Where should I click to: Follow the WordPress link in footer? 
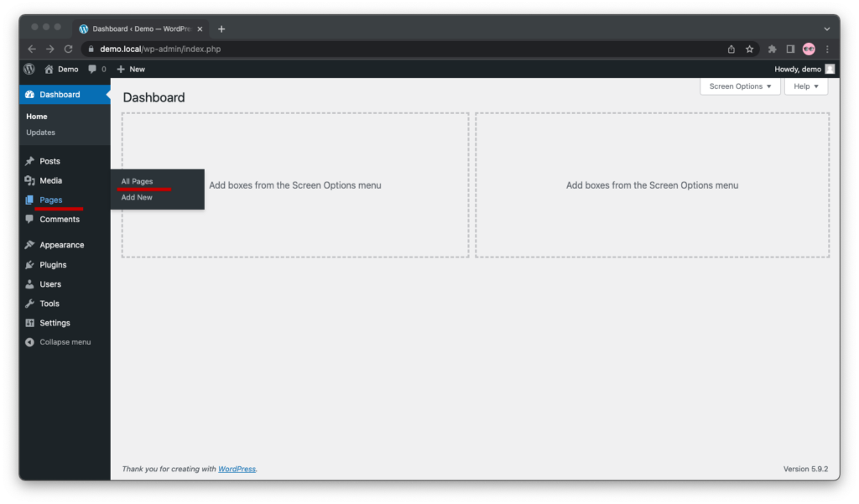(237, 469)
